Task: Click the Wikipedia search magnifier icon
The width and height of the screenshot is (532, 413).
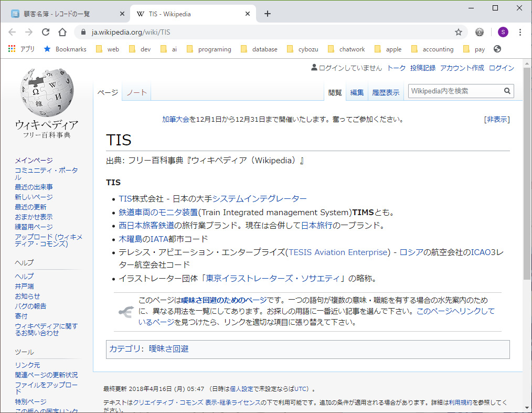Action: click(507, 91)
